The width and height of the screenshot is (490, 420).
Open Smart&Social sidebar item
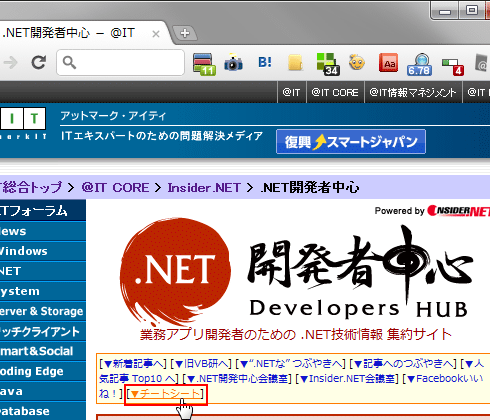pos(43,351)
